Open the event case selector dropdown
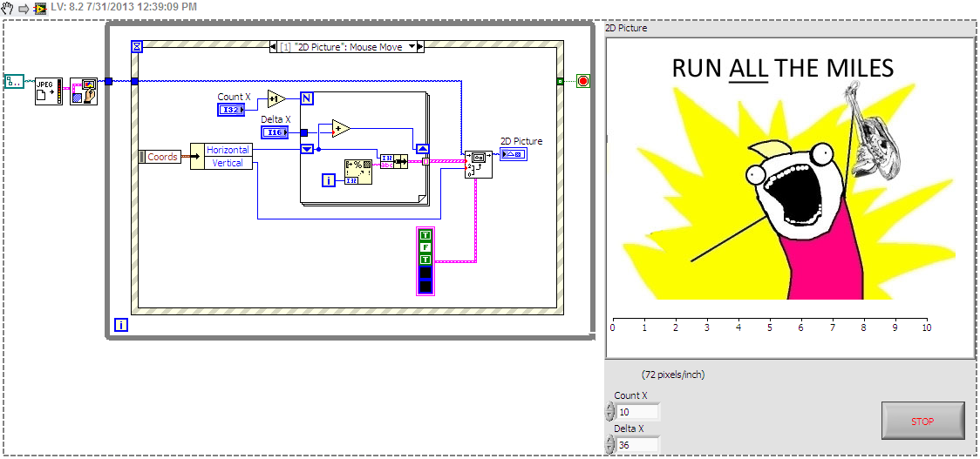 point(412,46)
